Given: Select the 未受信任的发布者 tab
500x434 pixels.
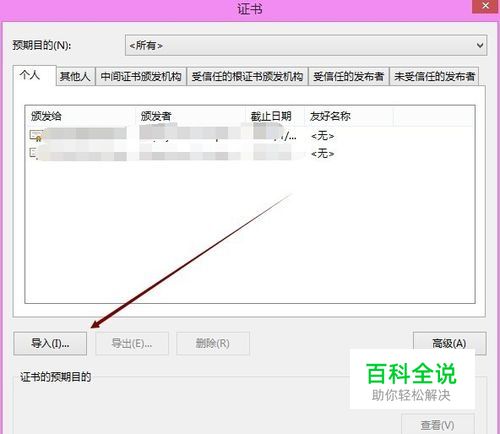Looking at the screenshot, I should (434, 76).
